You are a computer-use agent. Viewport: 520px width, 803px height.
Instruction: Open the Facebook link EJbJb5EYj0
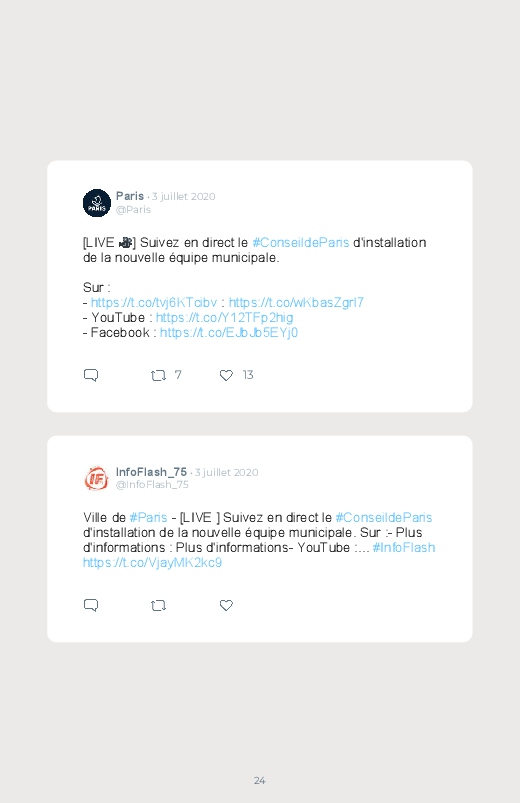pos(228,332)
